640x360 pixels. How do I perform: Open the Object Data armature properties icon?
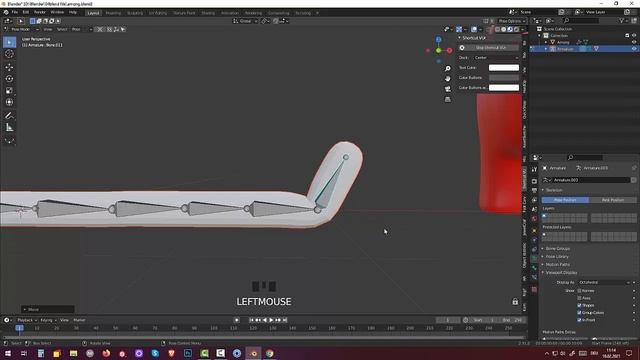pos(534,259)
